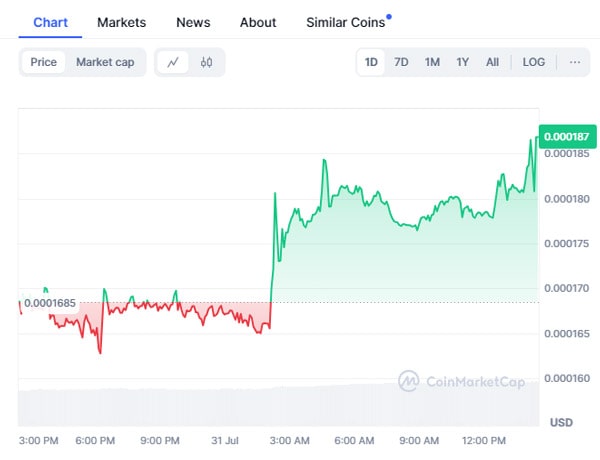Screen dimensions: 600x460
Task: Select the 1D time range
Action: pos(371,62)
